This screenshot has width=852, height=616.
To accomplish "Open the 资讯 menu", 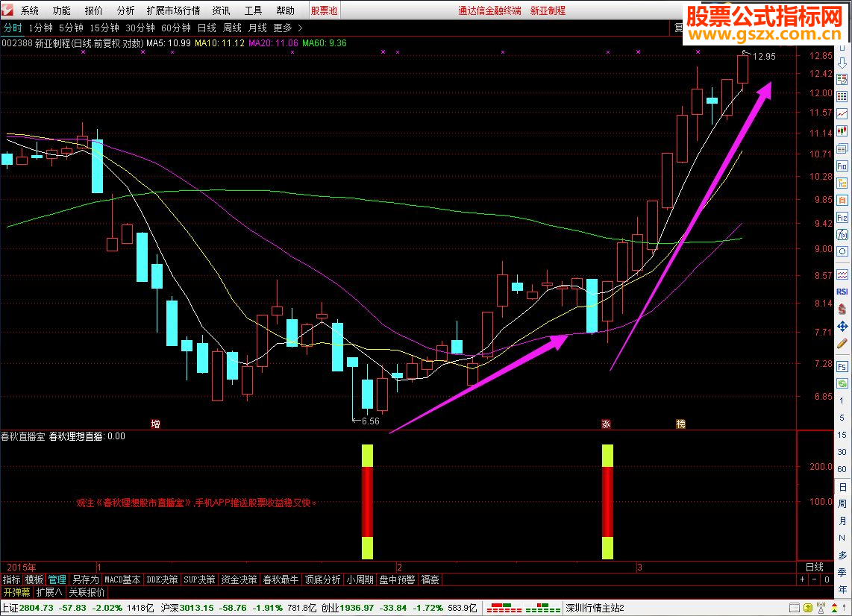I will click(221, 10).
